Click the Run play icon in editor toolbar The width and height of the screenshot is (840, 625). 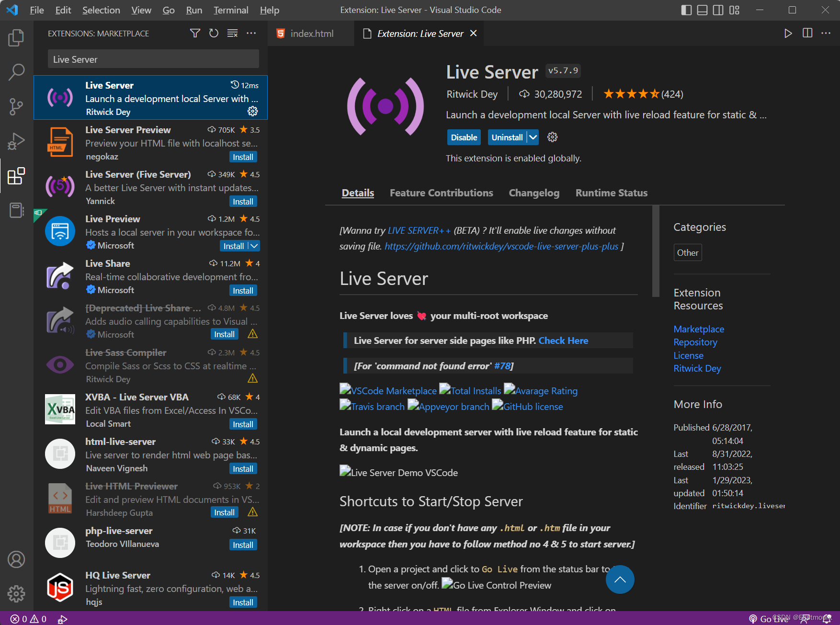pos(788,33)
